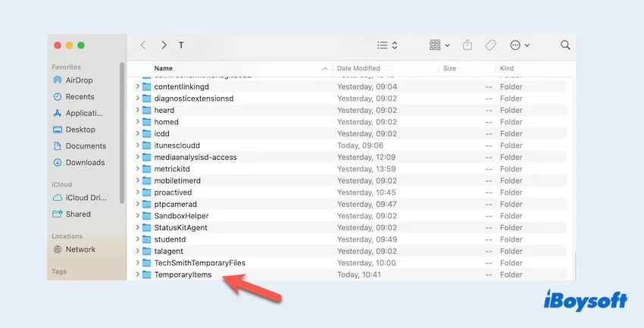Viewport: 644px width, 328px height.
Task: Open Downloads in the sidebar
Action: point(79,162)
